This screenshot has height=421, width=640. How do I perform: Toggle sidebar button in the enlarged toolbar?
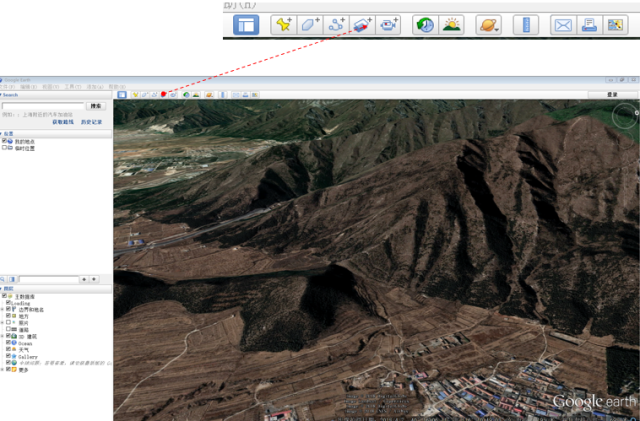[246, 25]
